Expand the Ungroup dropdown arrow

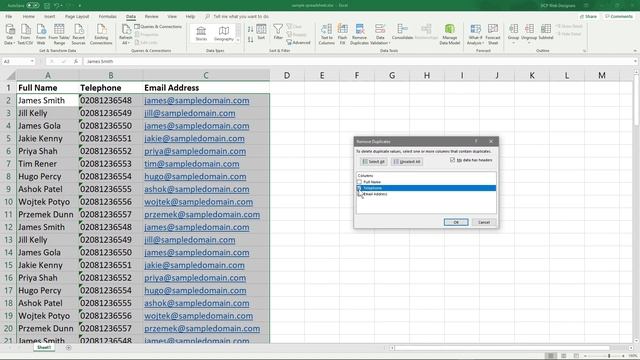pos(529,42)
